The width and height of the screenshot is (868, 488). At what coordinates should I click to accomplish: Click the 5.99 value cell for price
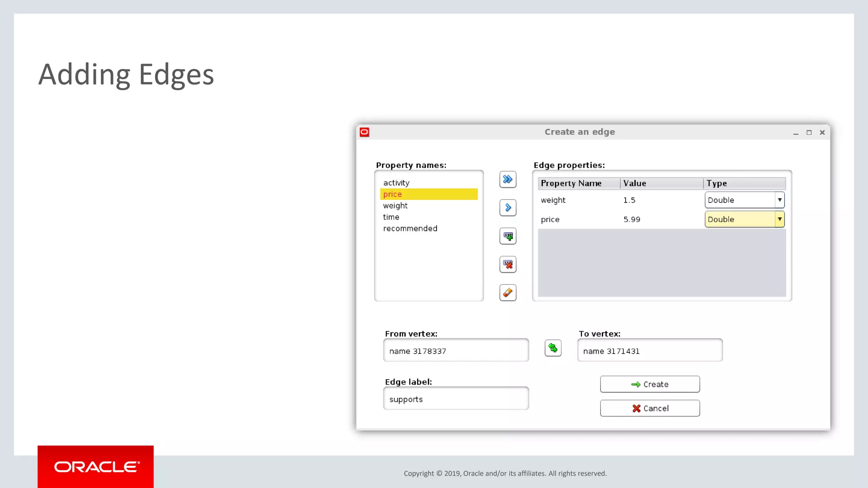tap(632, 219)
